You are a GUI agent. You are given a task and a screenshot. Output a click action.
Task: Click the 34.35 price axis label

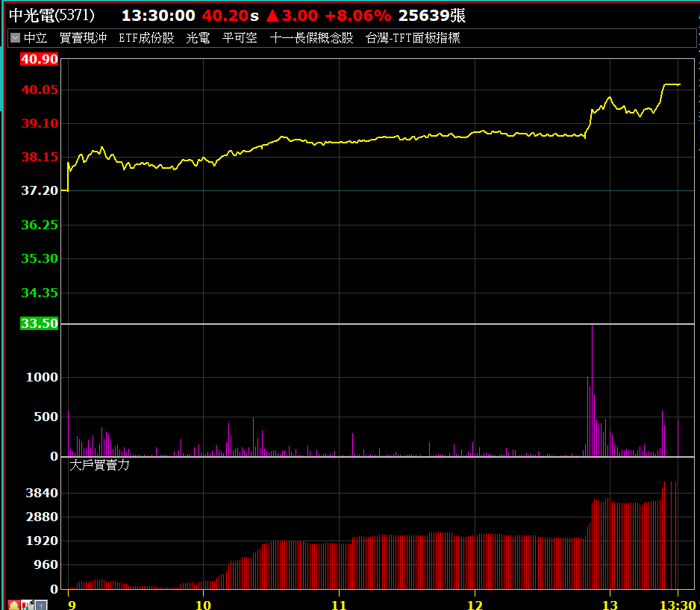point(40,293)
